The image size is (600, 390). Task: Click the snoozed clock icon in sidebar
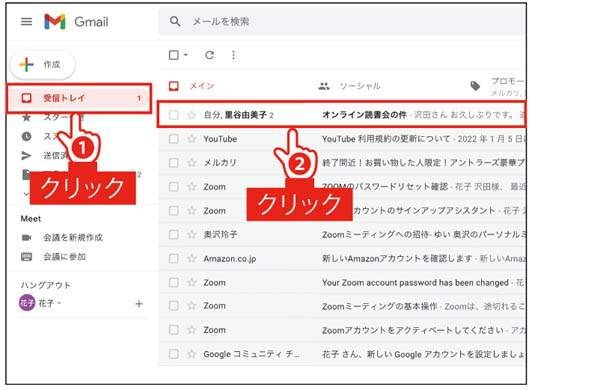tap(26, 136)
